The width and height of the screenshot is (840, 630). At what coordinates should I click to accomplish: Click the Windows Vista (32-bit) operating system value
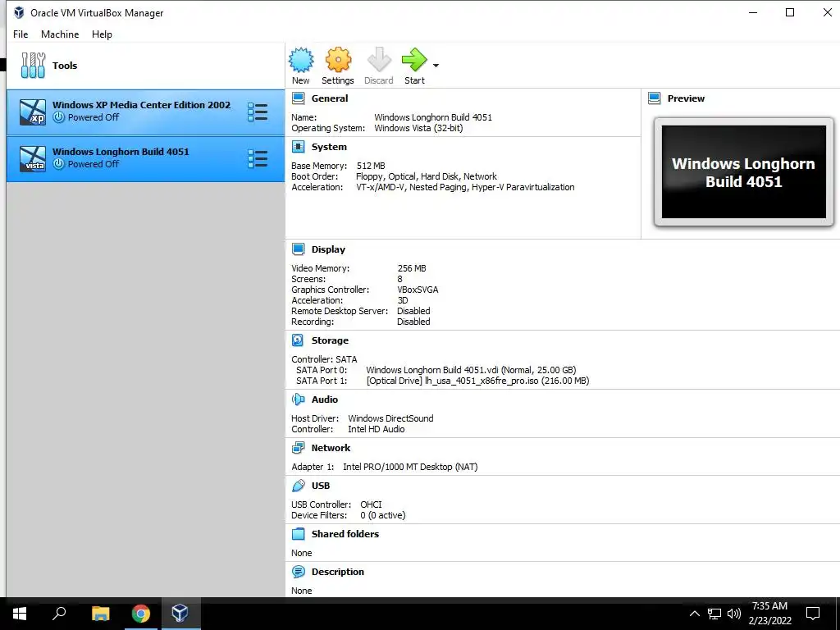coord(418,128)
